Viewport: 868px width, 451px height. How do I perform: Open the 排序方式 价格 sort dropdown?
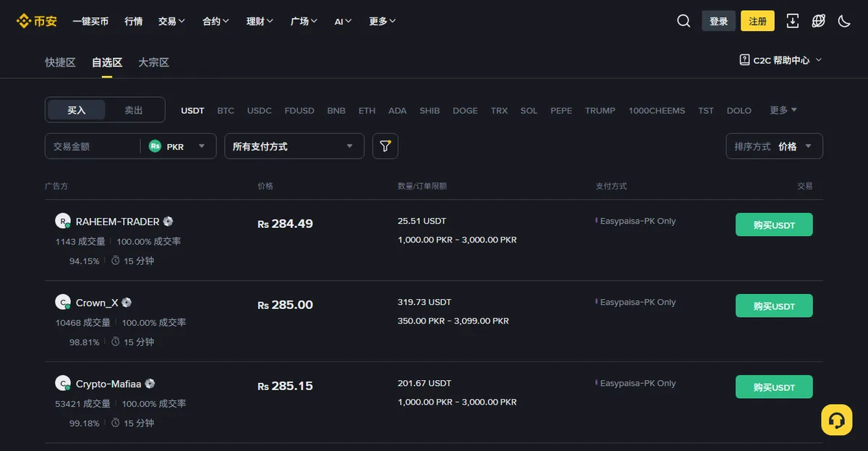[775, 146]
